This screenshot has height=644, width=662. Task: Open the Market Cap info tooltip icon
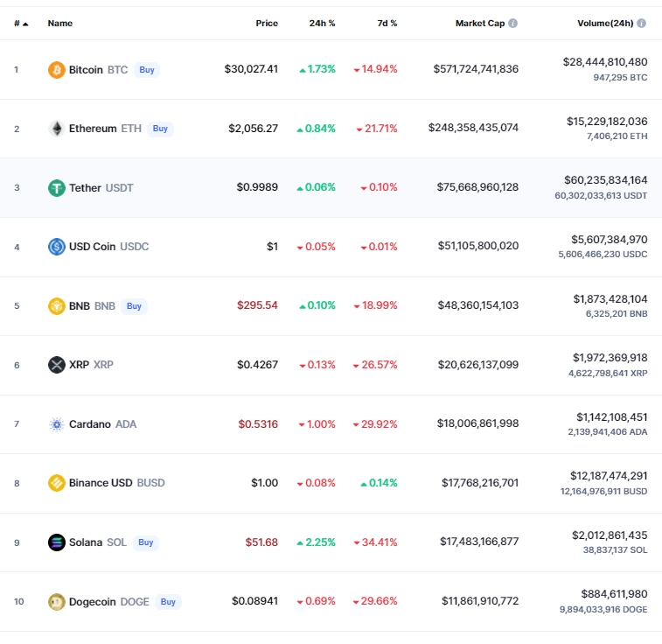[x=513, y=24]
